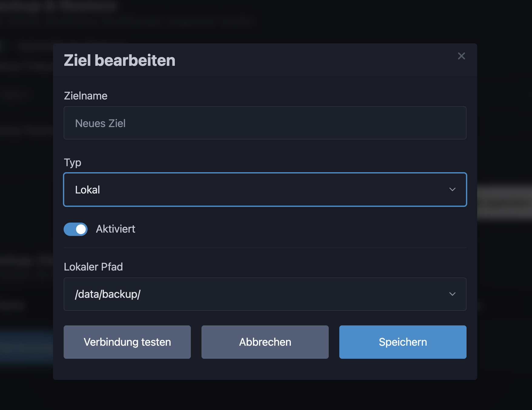Save the target using Speichern

[x=403, y=342]
